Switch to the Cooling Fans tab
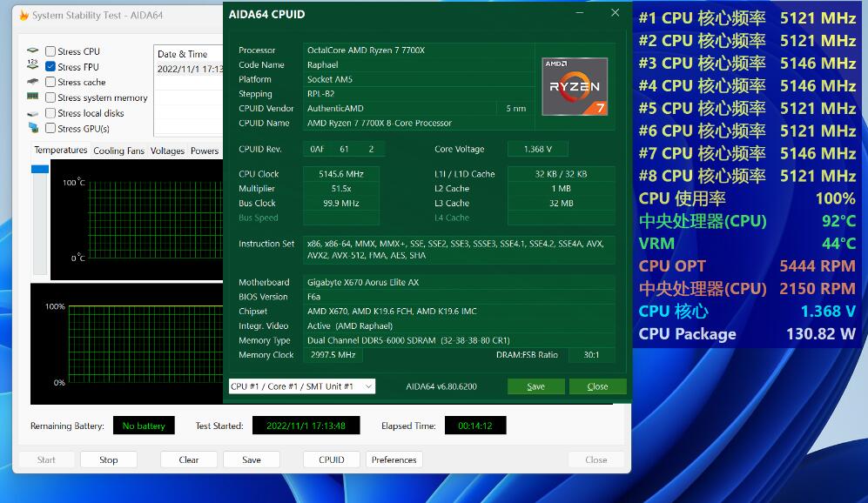868x503 pixels. pyautogui.click(x=118, y=151)
